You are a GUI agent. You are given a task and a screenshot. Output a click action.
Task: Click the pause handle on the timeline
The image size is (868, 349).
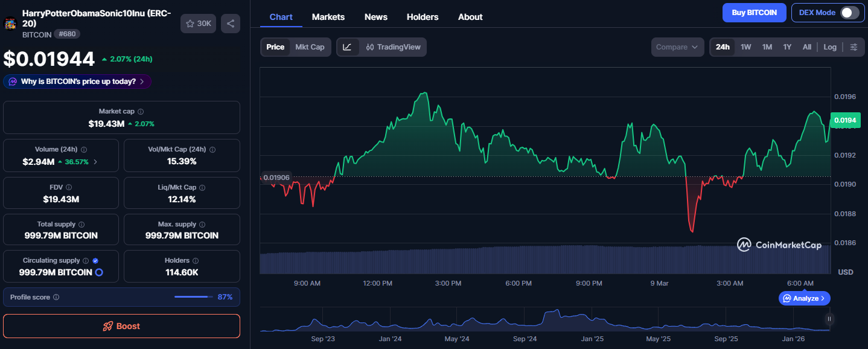[x=829, y=319]
